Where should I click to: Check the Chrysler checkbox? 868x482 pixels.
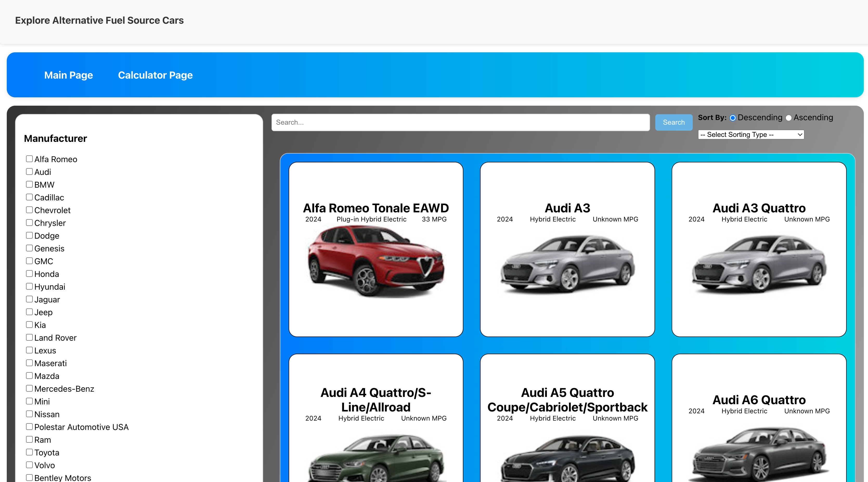point(29,223)
